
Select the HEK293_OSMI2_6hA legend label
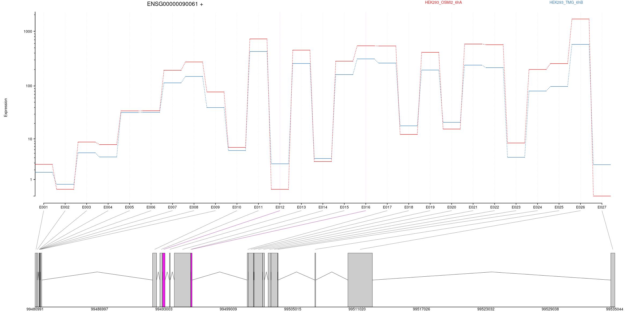(443, 2)
